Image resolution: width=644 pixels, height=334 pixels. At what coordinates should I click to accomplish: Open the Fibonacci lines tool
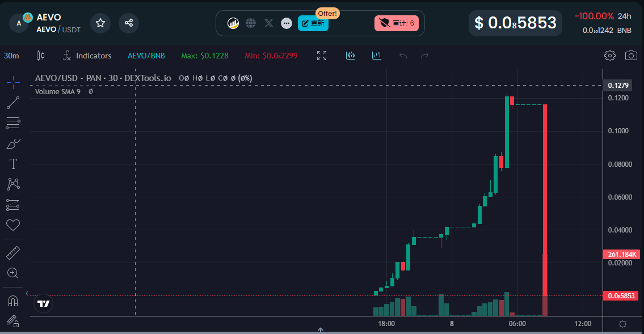click(13, 122)
